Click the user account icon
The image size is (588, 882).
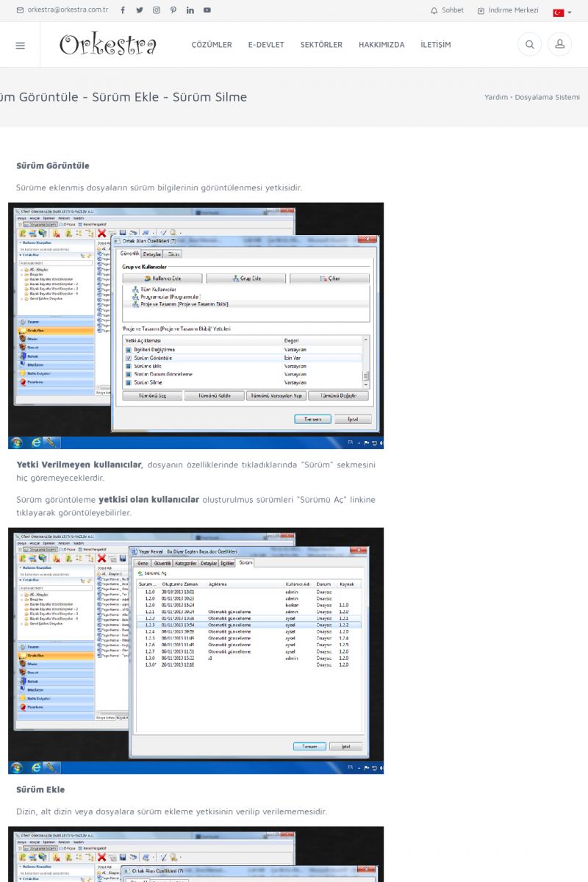(559, 45)
